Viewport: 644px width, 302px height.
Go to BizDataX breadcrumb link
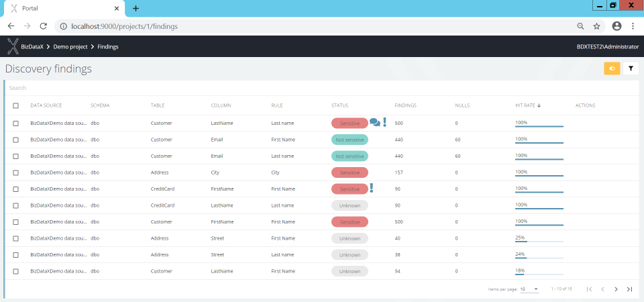pos(32,47)
